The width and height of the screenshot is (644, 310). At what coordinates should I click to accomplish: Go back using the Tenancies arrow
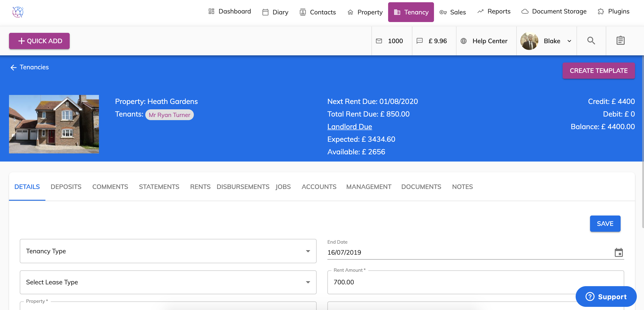[x=13, y=67]
